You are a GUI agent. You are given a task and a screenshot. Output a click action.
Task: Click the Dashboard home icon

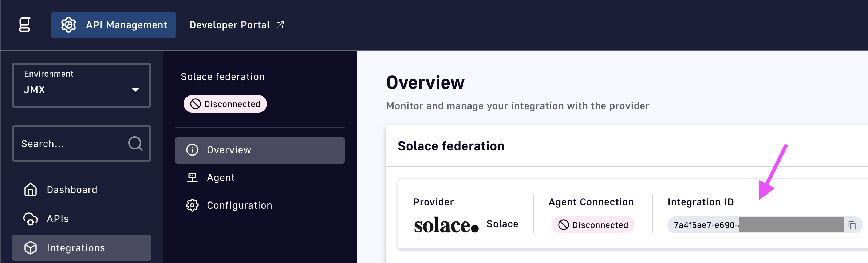coord(31,189)
